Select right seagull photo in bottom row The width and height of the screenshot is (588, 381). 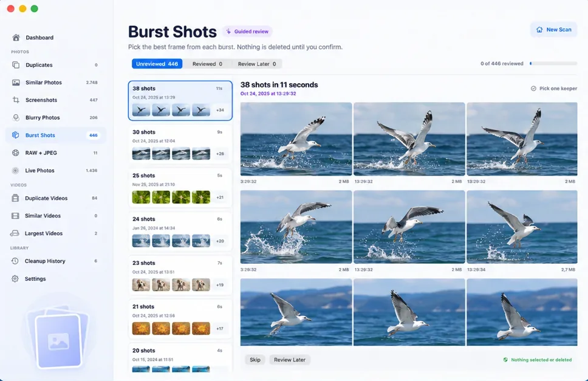(522, 312)
